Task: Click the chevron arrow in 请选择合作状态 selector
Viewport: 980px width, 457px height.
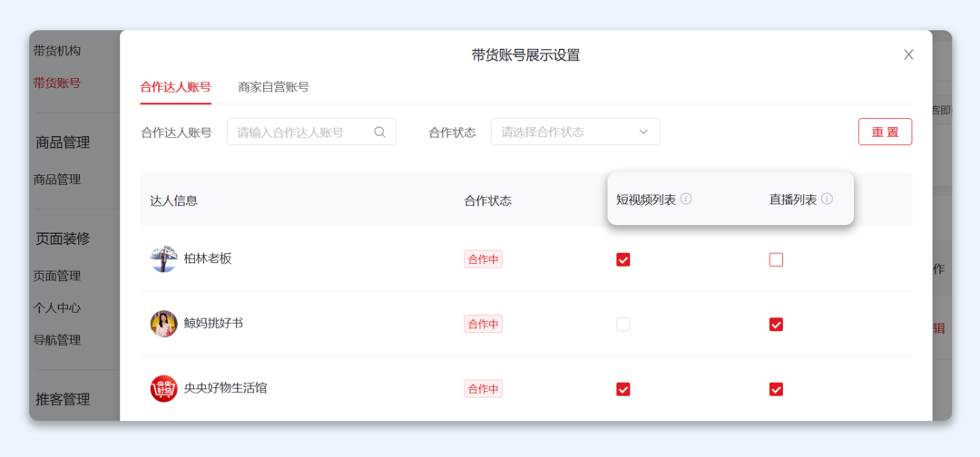Action: (x=643, y=132)
